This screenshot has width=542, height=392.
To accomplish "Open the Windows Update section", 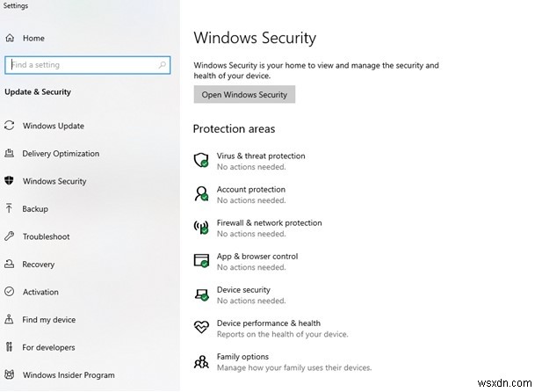I will [53, 126].
